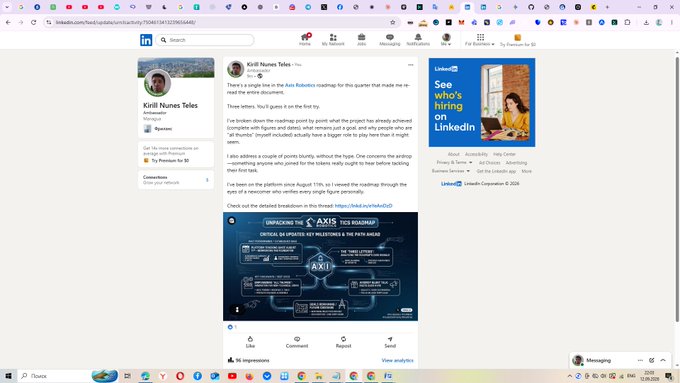
Task: Click the Advertising footer link
Action: pyautogui.click(x=516, y=163)
